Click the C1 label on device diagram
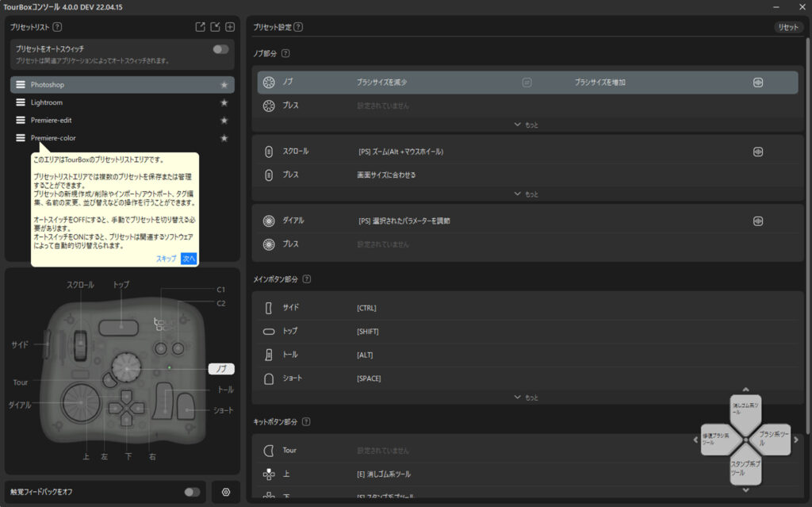The image size is (812, 507). 221,290
